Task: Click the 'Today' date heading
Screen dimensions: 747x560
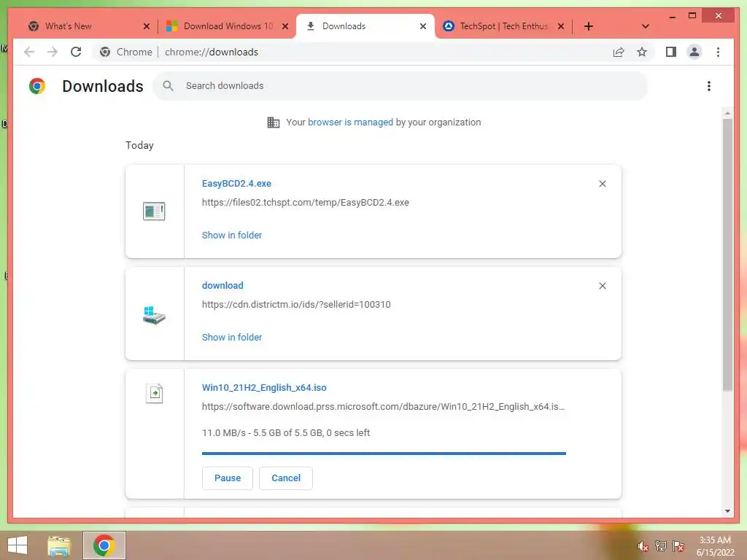Action: point(139,145)
